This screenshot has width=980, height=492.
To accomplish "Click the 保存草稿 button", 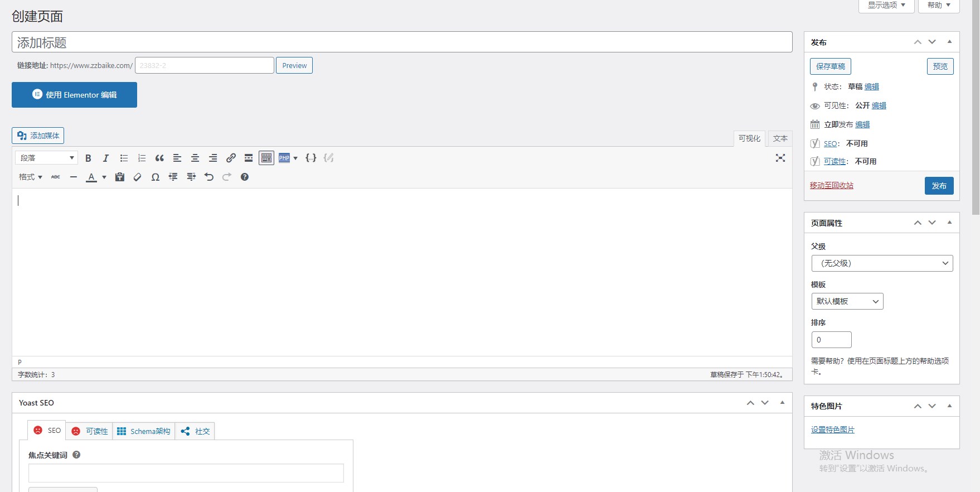I will pyautogui.click(x=831, y=66).
